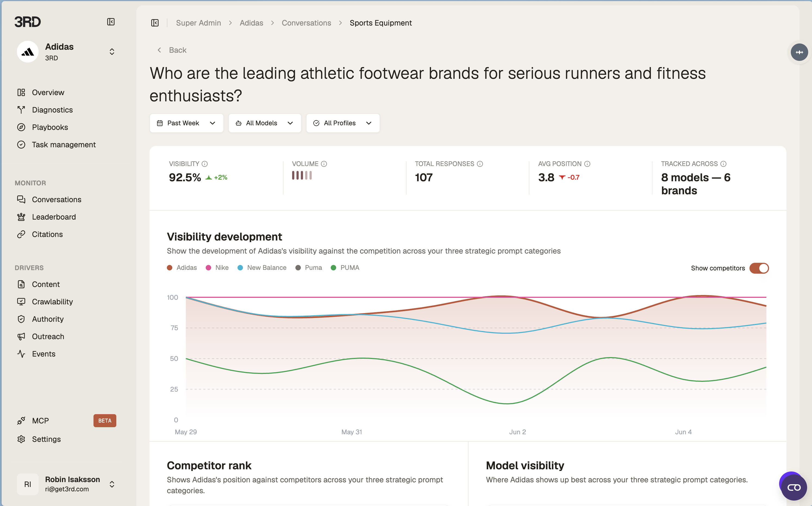Viewport: 812px width, 506px height.
Task: Expand the All Models dropdown
Action: pyautogui.click(x=265, y=123)
